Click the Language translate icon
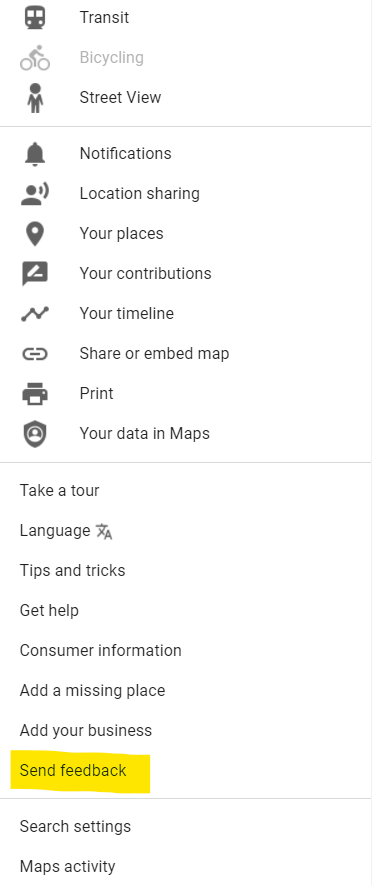 104,531
